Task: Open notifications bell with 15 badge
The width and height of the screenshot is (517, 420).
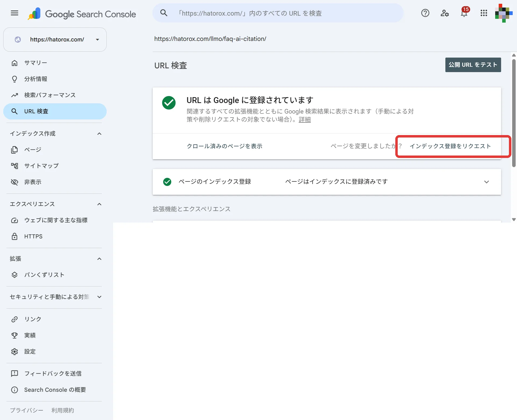Action: [x=464, y=12]
